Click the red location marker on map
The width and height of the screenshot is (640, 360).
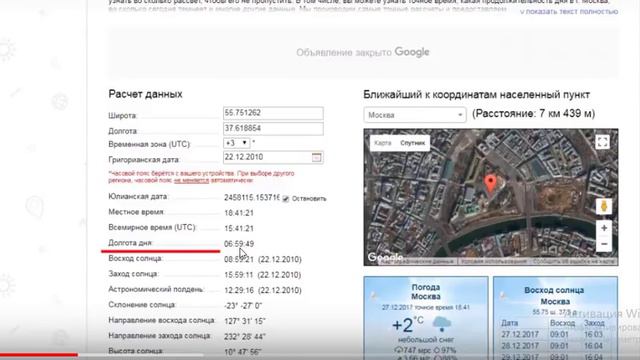coord(490,184)
